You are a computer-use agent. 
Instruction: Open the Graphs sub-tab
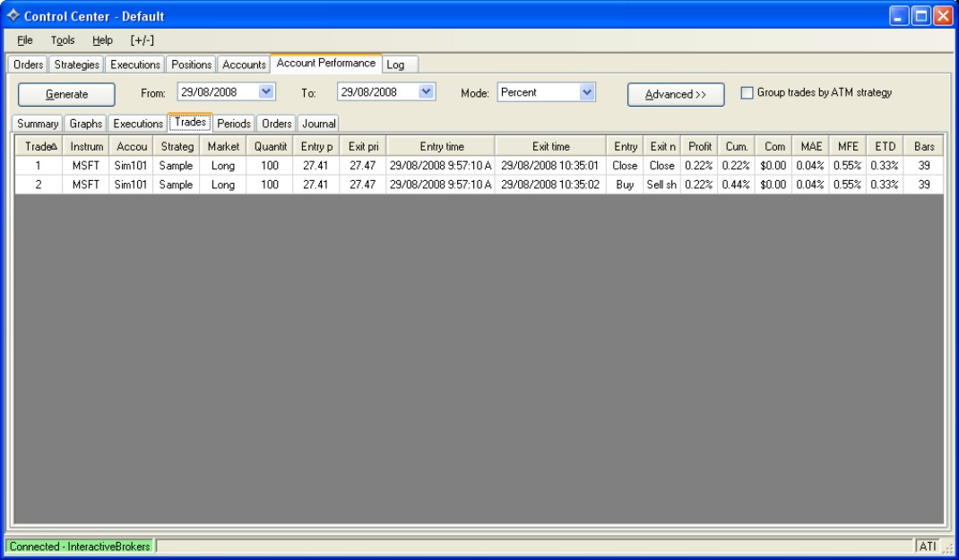86,124
